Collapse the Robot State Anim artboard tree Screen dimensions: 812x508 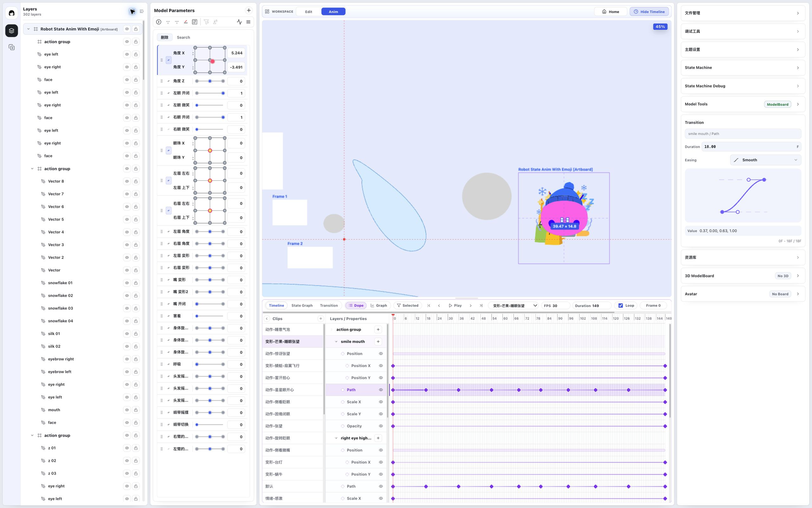point(28,29)
